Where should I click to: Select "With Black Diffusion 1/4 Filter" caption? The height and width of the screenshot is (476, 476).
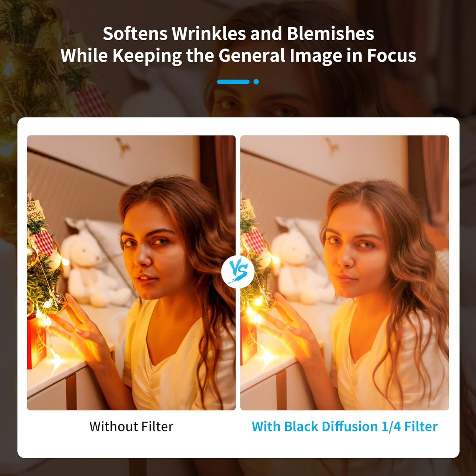point(345,426)
